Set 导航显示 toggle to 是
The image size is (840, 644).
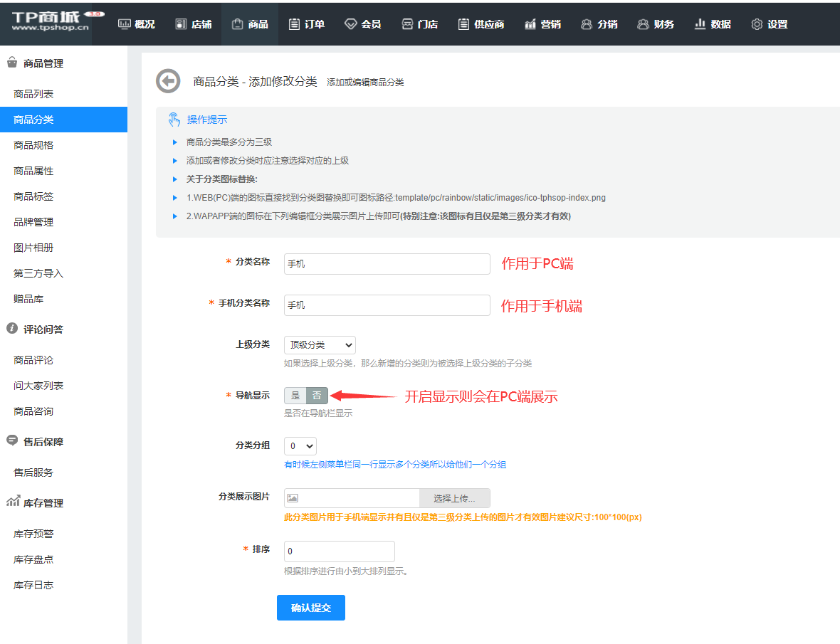click(x=295, y=396)
